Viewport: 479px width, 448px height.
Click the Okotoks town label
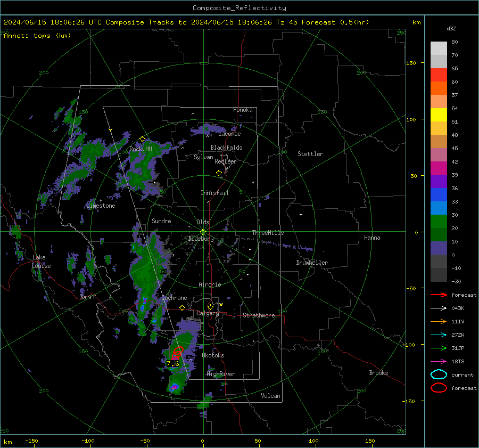coord(213,355)
